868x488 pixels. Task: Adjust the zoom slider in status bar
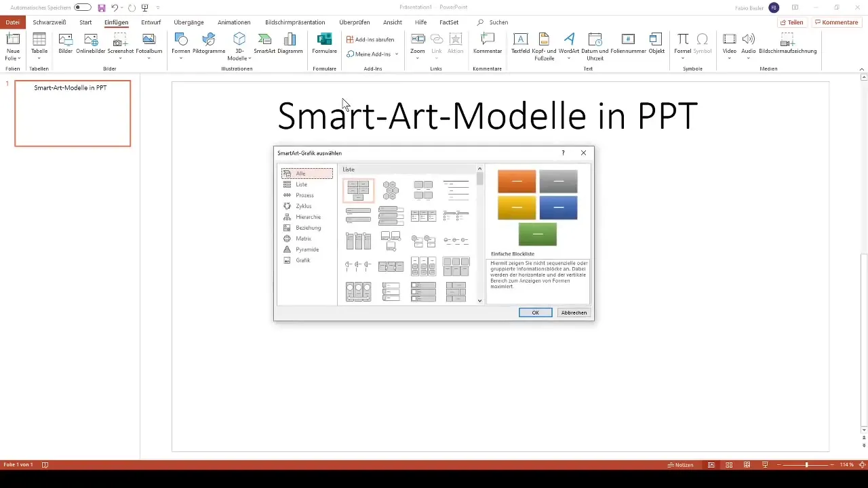tap(806, 465)
